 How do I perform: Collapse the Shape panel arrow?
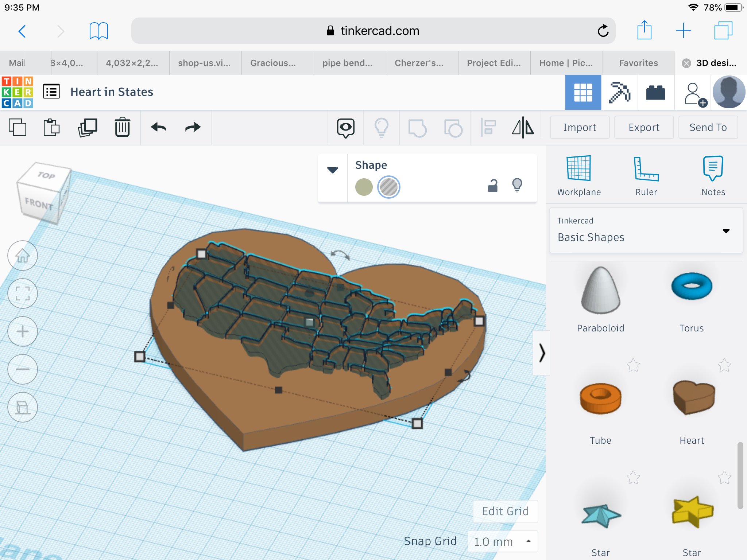[x=332, y=170]
